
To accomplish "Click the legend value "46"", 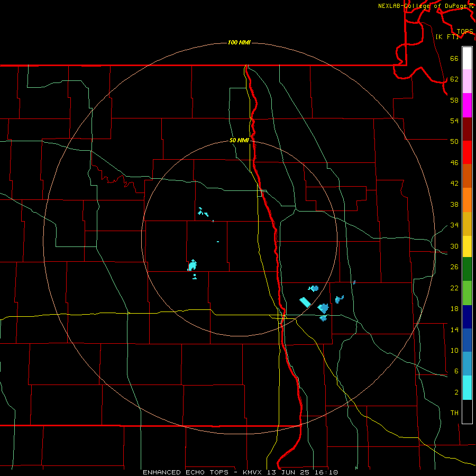I will pyautogui.click(x=454, y=163).
